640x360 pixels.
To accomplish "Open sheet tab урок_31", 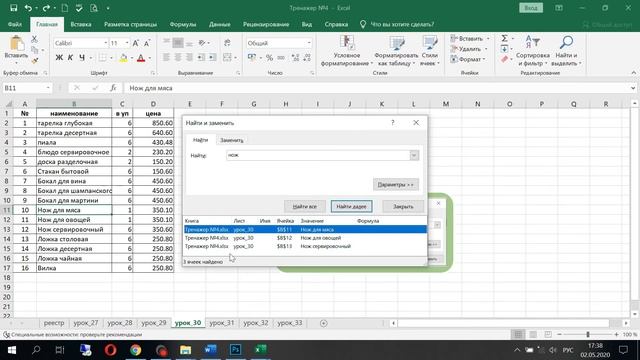I will pos(222,323).
